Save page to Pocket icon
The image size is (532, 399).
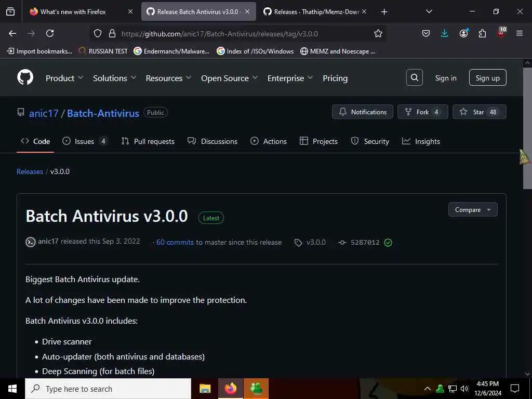point(426,33)
